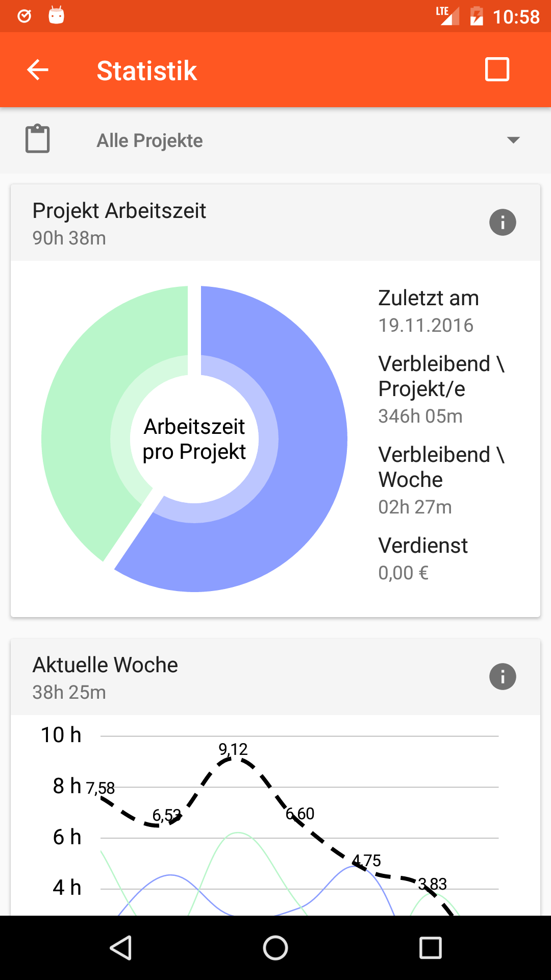The height and width of the screenshot is (980, 551).
Task: Tap the alarm clock status bar icon
Action: [x=24, y=16]
